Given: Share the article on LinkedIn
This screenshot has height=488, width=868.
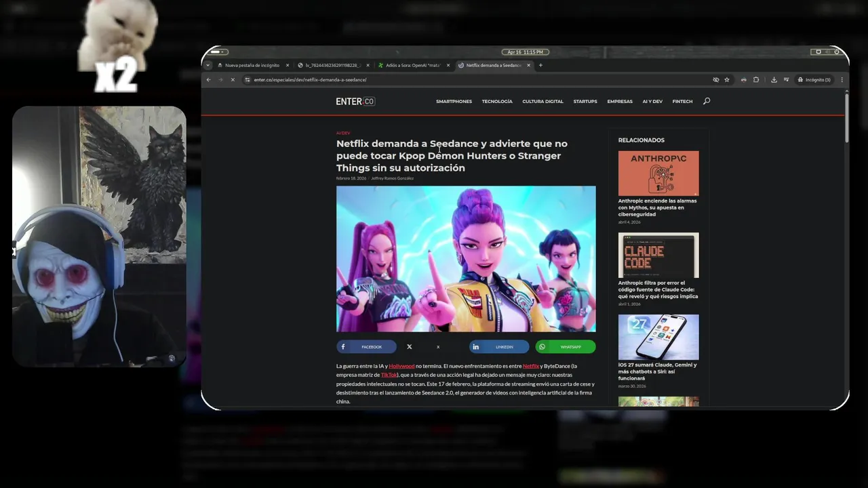Looking at the screenshot, I should (499, 347).
